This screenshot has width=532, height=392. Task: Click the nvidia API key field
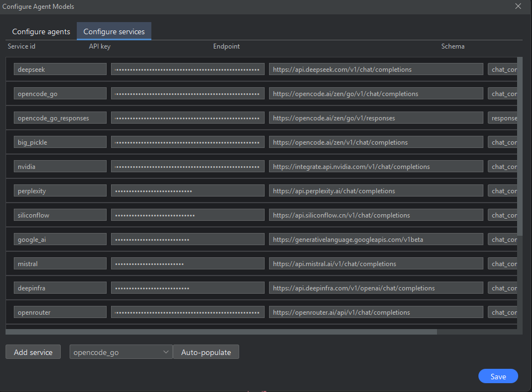point(188,167)
